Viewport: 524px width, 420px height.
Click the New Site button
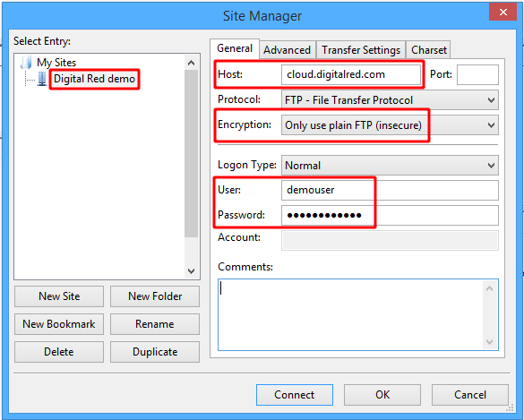coord(59,296)
